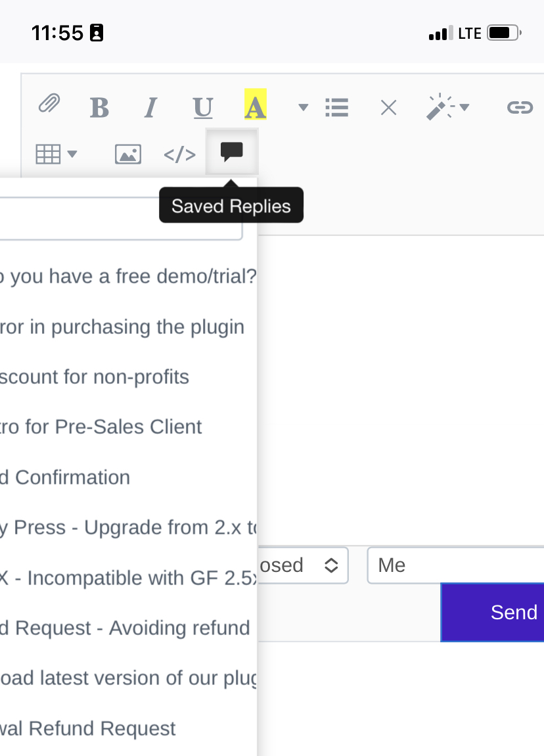Insert a picture with the image icon

(128, 154)
